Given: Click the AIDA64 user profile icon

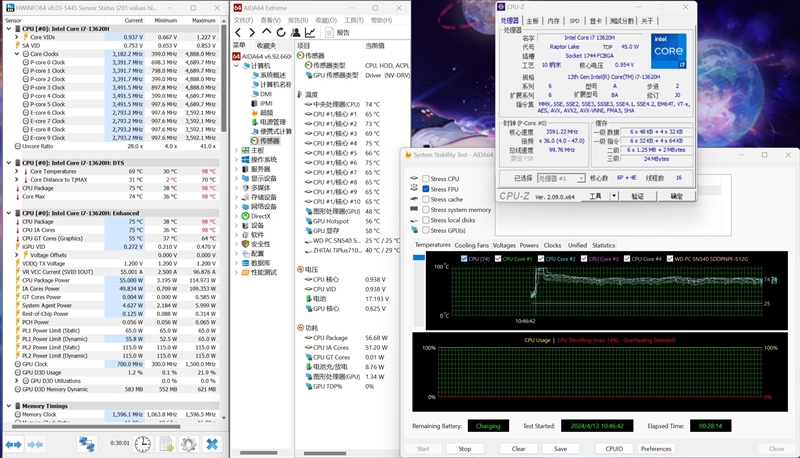Looking at the screenshot, I should tap(295, 33).
